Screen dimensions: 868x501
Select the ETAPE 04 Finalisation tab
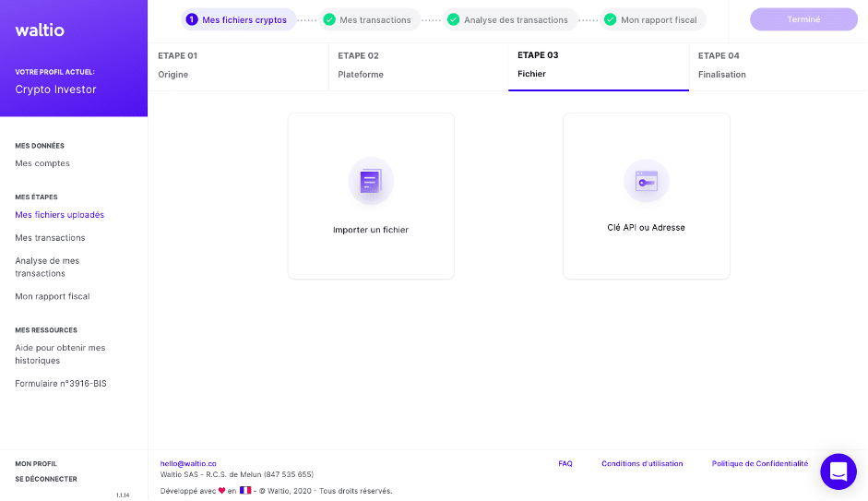point(778,66)
